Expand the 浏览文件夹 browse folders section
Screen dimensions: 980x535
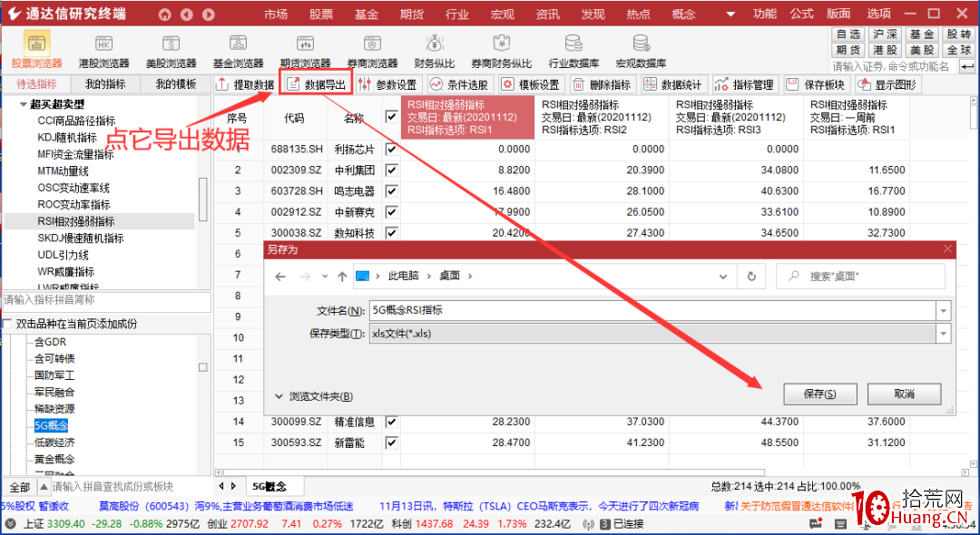click(314, 396)
